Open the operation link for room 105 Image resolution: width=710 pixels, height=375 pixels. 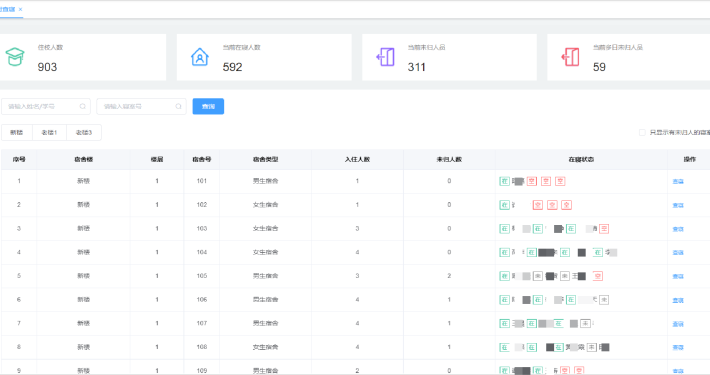click(678, 277)
